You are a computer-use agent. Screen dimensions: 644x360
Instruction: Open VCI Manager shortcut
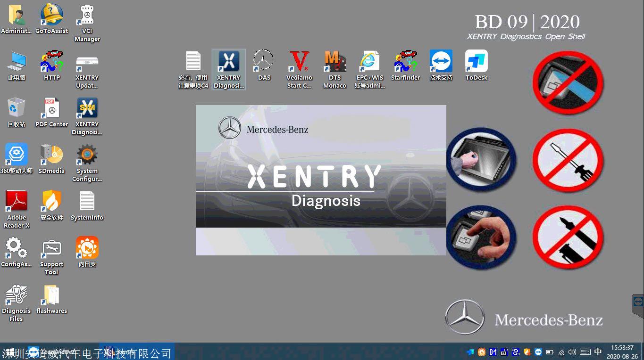coord(87,23)
